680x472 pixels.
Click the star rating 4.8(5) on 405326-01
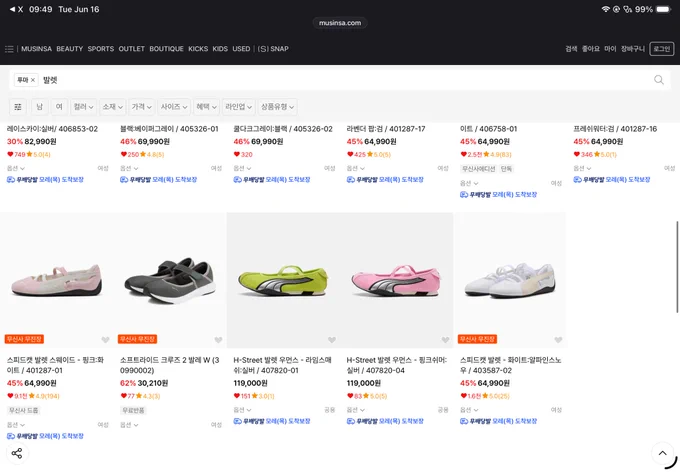150,154
